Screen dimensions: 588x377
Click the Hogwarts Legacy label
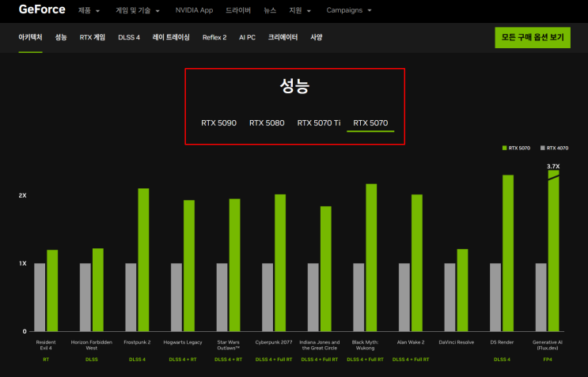[x=183, y=342]
